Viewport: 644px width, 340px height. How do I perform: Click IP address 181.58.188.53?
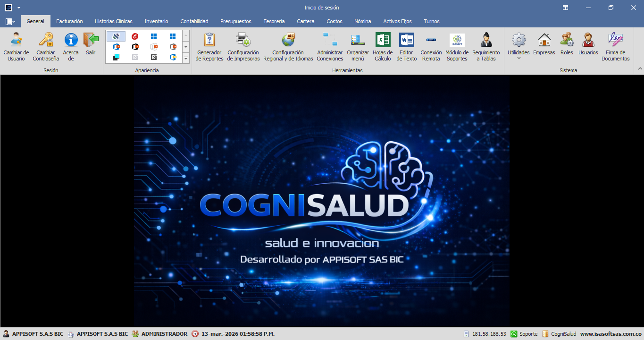(x=485, y=334)
